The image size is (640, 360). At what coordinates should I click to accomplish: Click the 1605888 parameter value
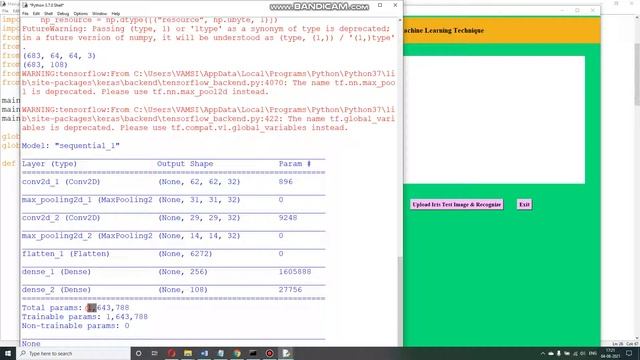pos(295,271)
